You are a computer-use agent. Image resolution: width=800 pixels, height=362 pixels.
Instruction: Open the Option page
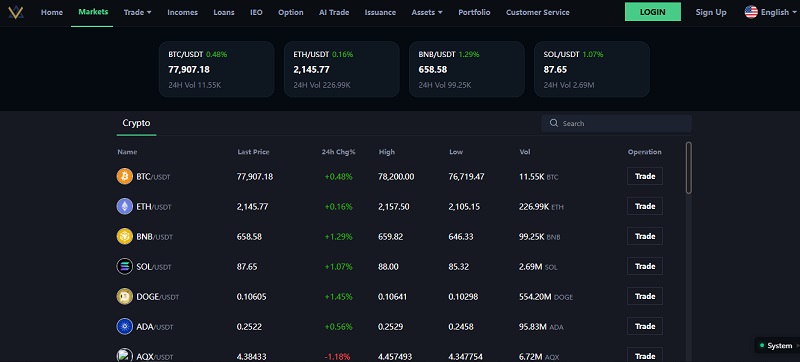291,12
